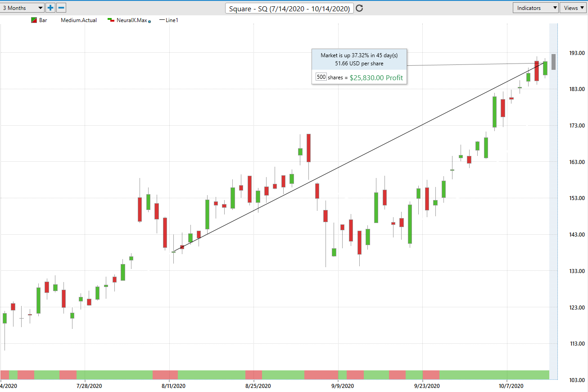This screenshot has height=392, width=588.
Task: Click the 113.00 price axis label
Action: click(x=577, y=344)
